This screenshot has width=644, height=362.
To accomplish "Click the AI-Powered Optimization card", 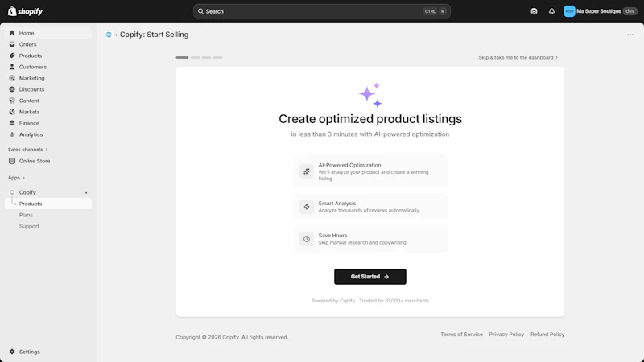I will coord(370,171).
